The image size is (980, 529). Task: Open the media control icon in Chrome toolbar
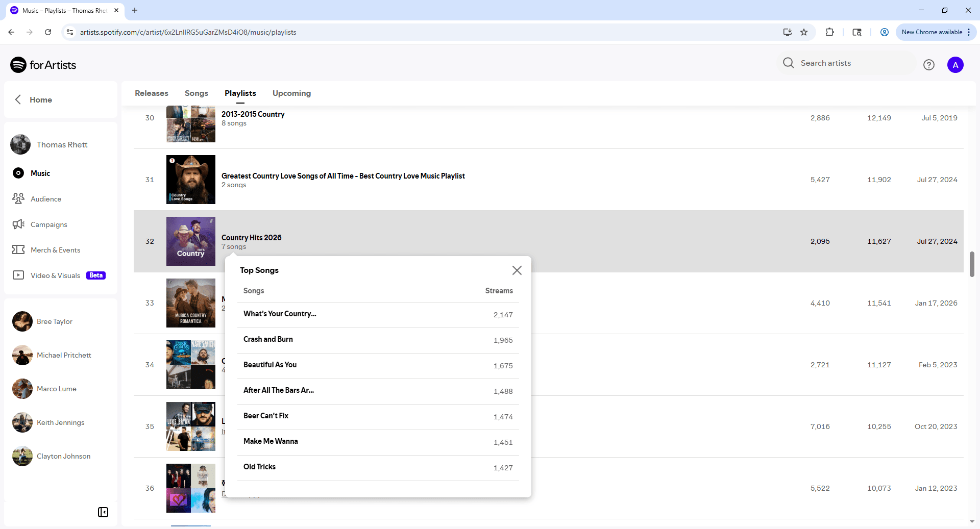tap(857, 32)
